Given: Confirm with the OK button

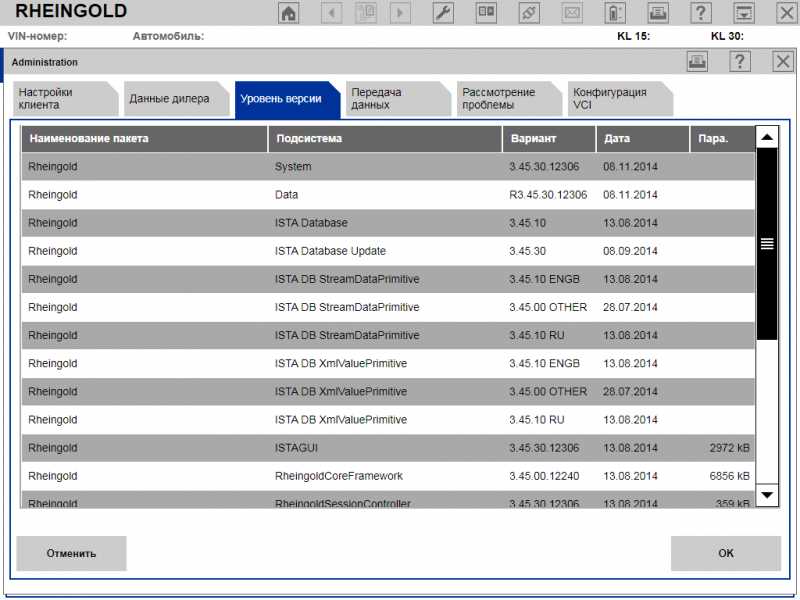Looking at the screenshot, I should 725,553.
